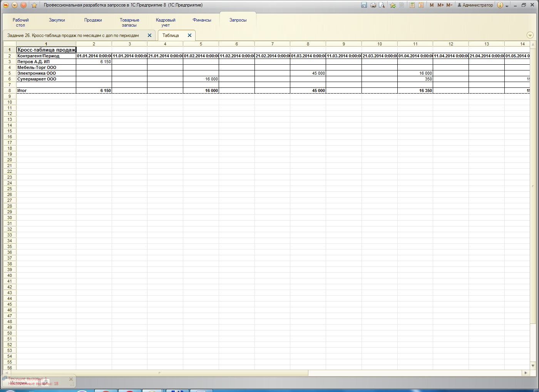Screen dimensions: 539x392
Task: Select column header 11
Action: pyautogui.click(x=415, y=44)
